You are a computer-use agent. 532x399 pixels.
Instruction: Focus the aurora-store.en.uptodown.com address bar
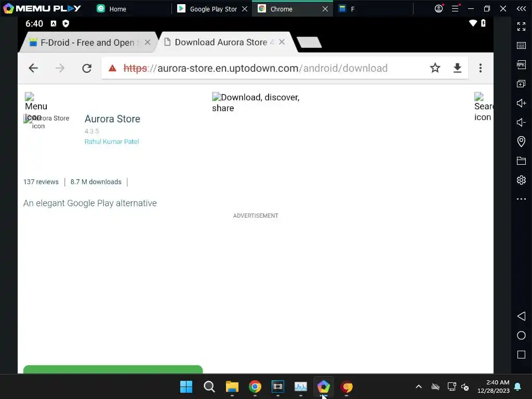pyautogui.click(x=255, y=68)
